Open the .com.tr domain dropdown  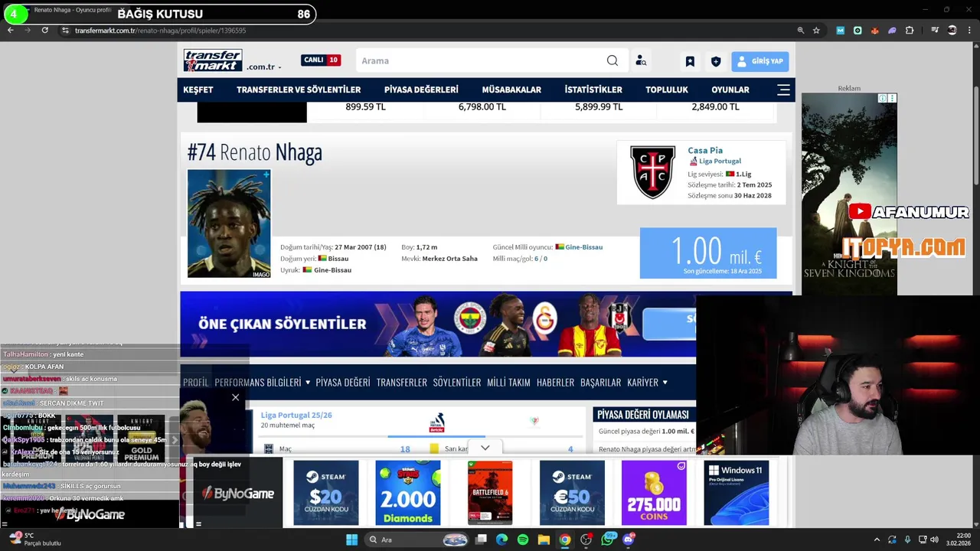pos(263,67)
